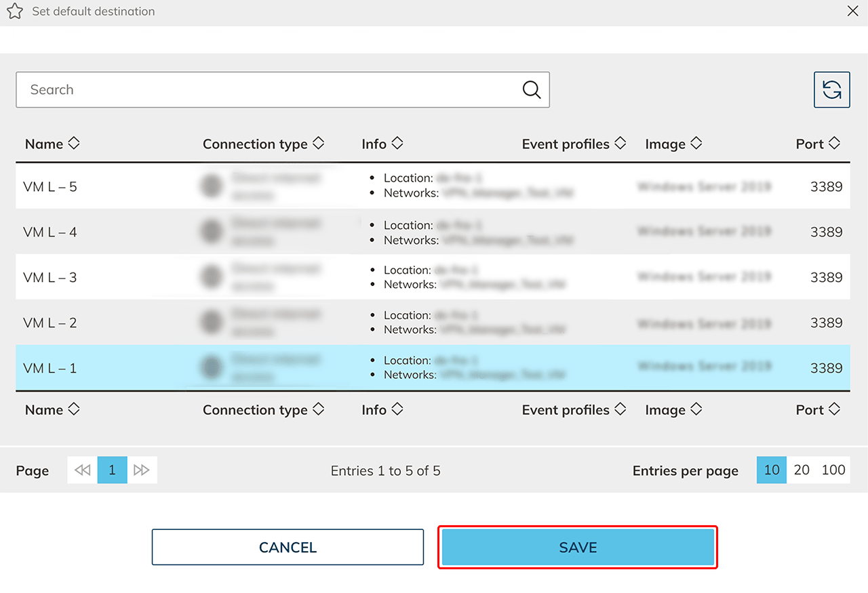Image resolution: width=868 pixels, height=593 pixels.
Task: Choose VM L – 1 as destination
Action: tap(50, 368)
